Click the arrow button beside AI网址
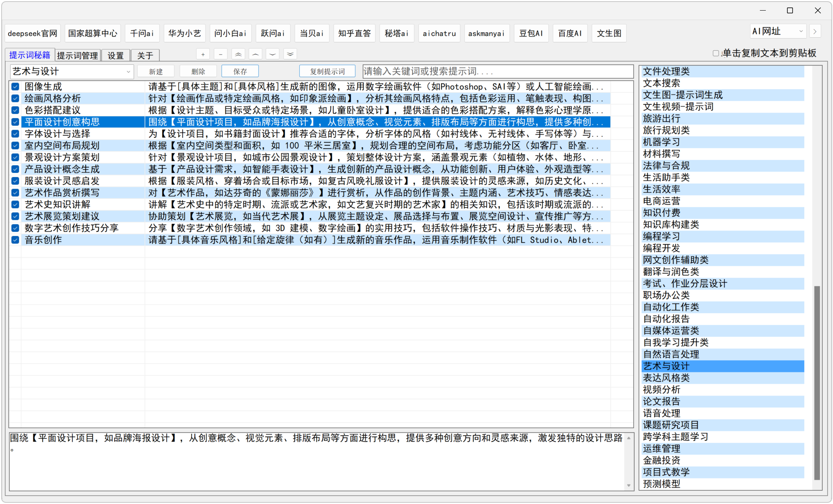This screenshot has width=833, height=504. pos(815,31)
